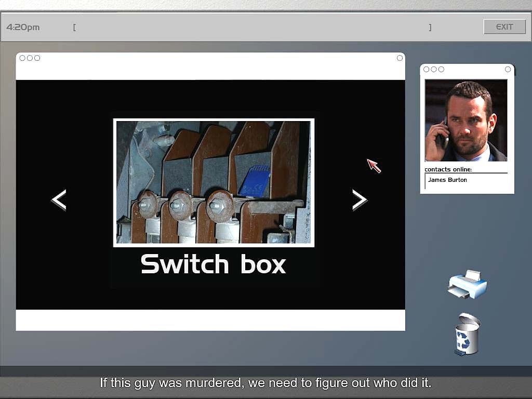Click the empty bracketed field in top bar
The width and height of the screenshot is (532, 399).
(x=252, y=27)
